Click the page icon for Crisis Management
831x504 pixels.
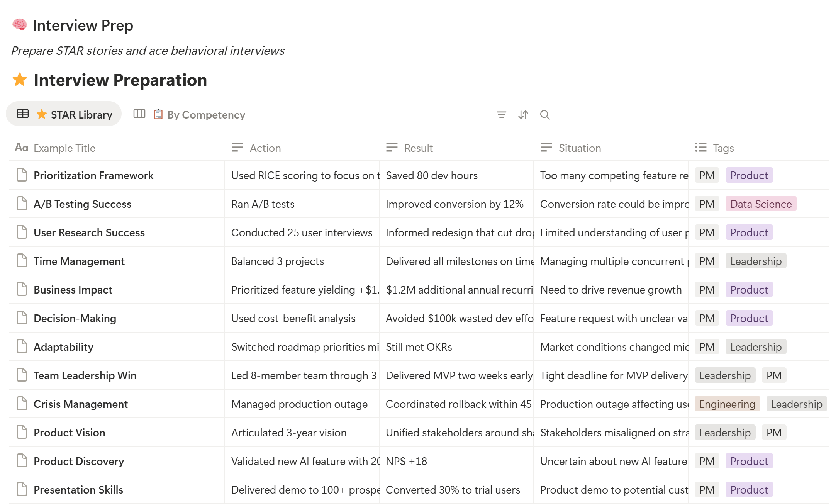coord(22,404)
